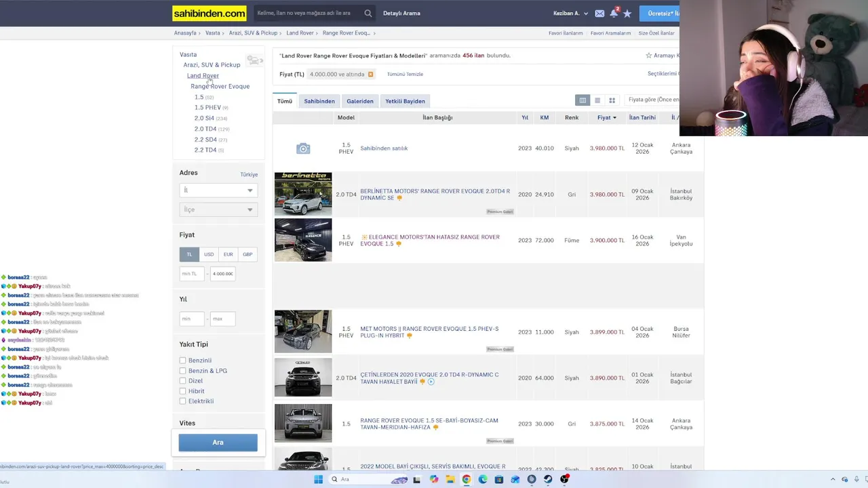Open Copilot from the taskbar

tap(433, 479)
